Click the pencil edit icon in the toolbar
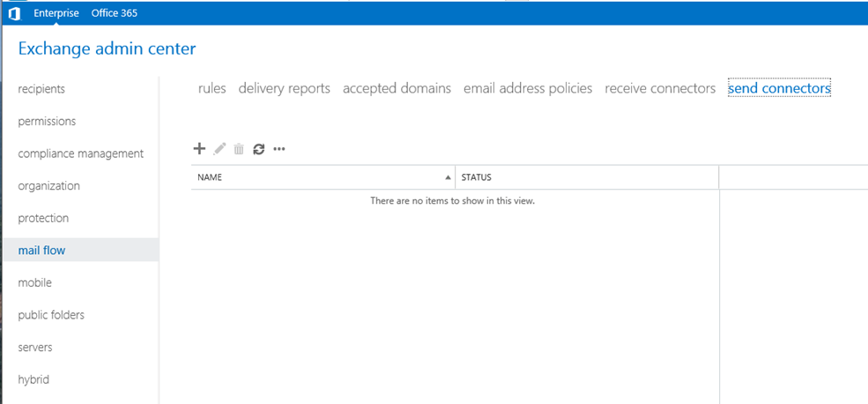This screenshot has width=868, height=404. pos(219,148)
